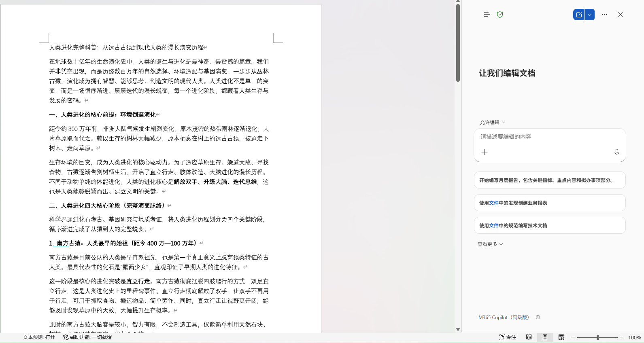Click the zoom out minus button
The width and height of the screenshot is (644, 343).
tap(573, 337)
